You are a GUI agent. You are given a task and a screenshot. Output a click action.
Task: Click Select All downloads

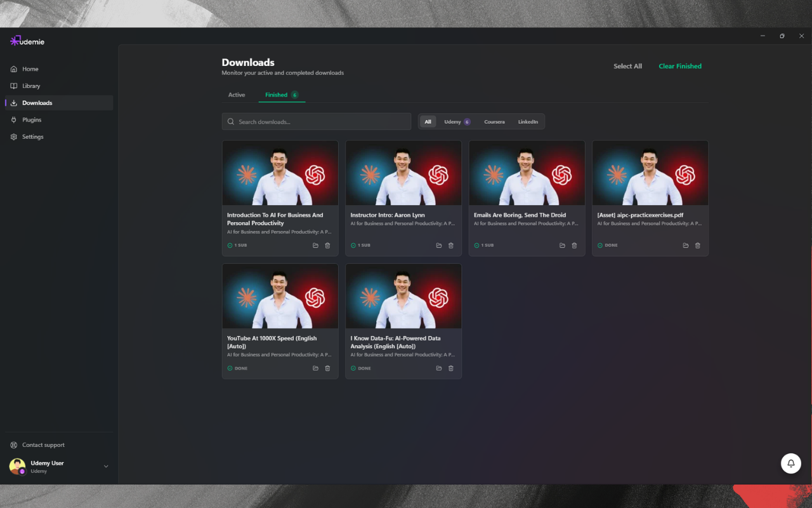tap(627, 66)
